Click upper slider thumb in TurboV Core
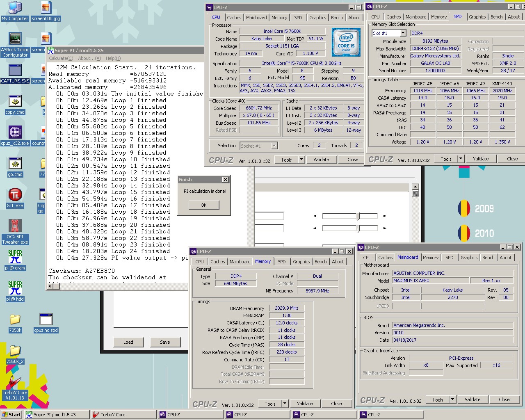This screenshot has height=420, width=525. (358, 216)
